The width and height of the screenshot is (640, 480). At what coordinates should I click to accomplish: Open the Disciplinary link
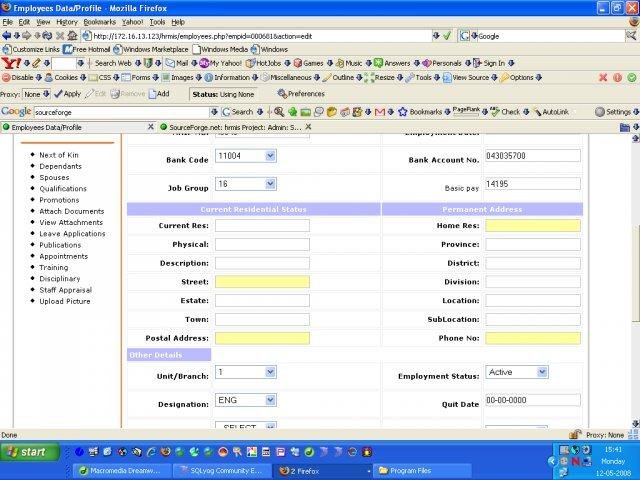coord(60,279)
